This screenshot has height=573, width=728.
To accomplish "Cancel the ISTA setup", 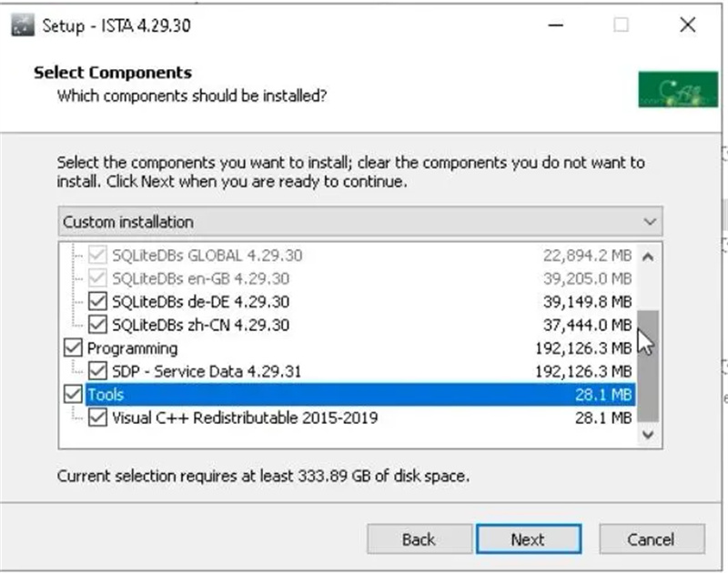I will click(652, 539).
